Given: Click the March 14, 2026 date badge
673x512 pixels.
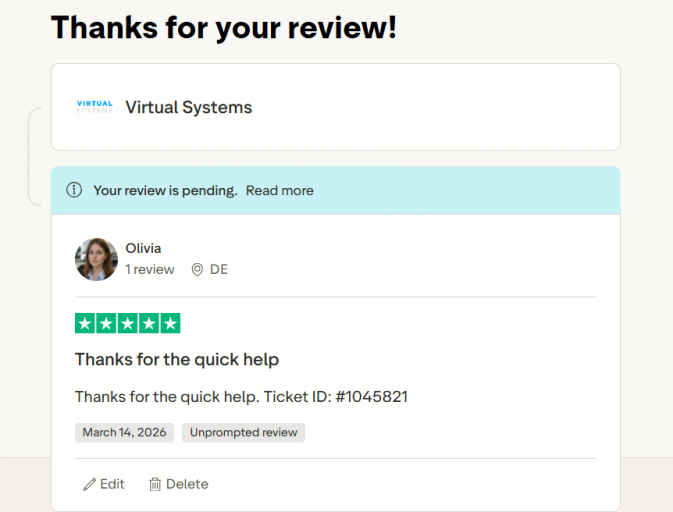Looking at the screenshot, I should 124,432.
